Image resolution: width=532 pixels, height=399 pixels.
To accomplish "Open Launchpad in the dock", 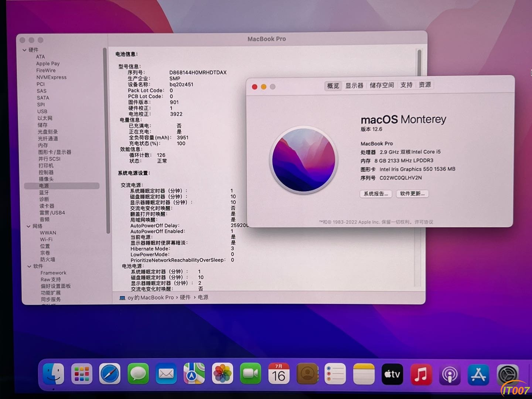I will tap(82, 374).
